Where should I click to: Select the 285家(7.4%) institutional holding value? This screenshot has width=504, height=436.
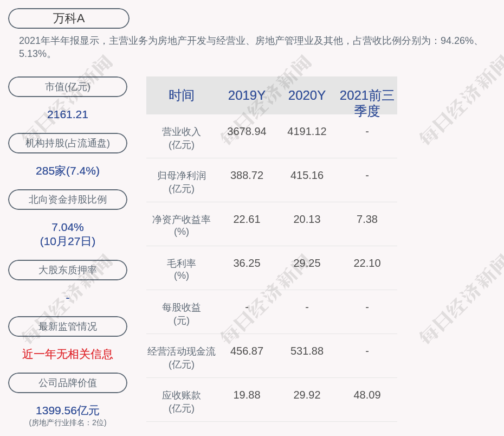pos(68,171)
